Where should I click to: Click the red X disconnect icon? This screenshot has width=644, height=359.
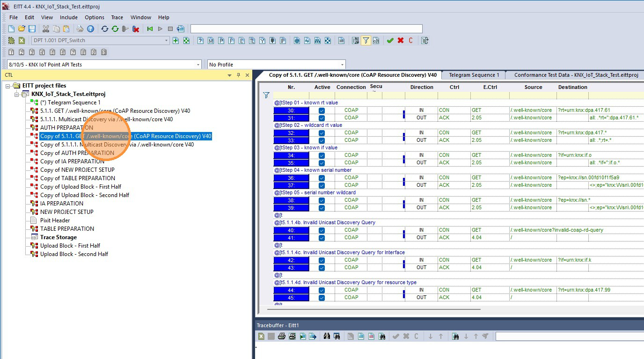click(136, 29)
